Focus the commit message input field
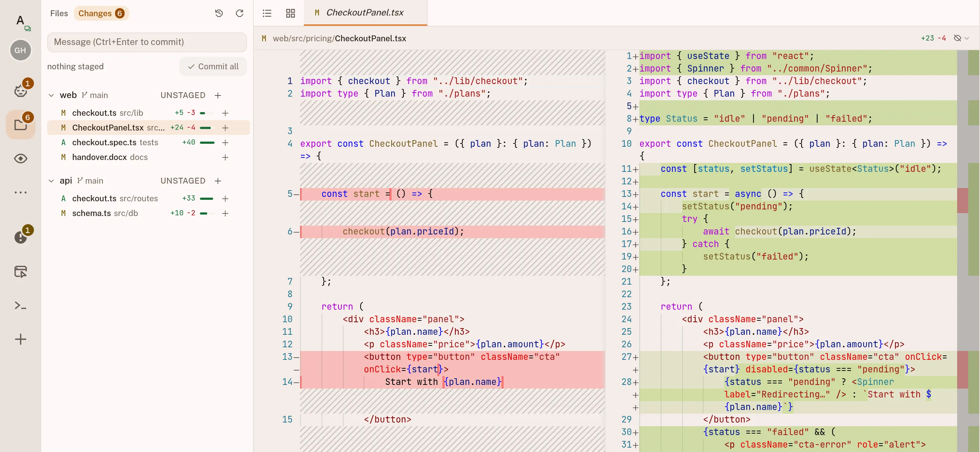 (147, 42)
